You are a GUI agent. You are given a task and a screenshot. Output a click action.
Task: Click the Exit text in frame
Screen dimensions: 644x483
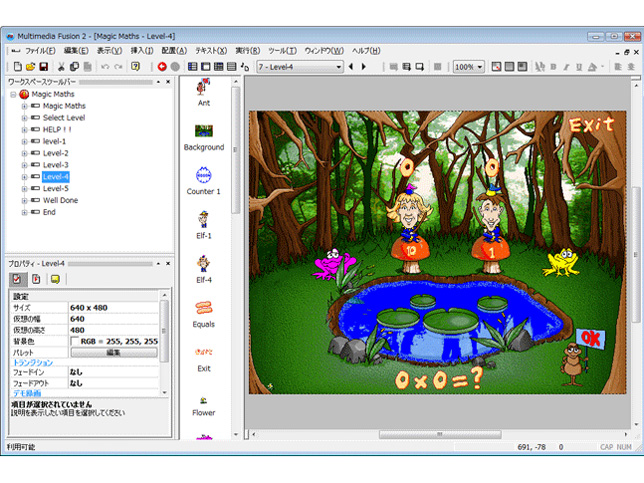point(591,125)
